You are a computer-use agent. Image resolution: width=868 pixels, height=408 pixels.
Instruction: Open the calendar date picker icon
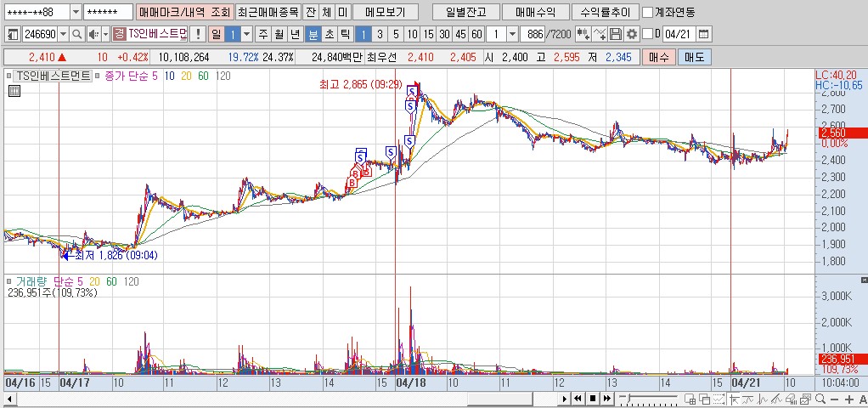[703, 34]
